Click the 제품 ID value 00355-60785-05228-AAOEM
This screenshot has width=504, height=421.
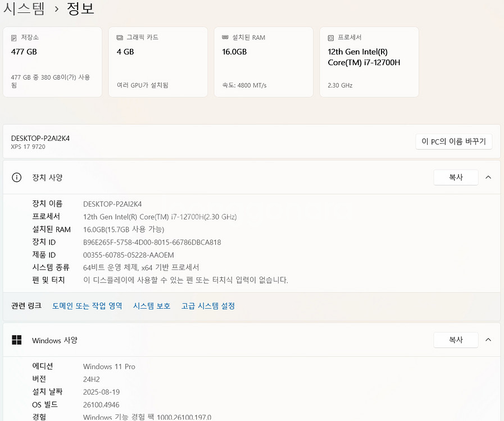pyautogui.click(x=128, y=255)
